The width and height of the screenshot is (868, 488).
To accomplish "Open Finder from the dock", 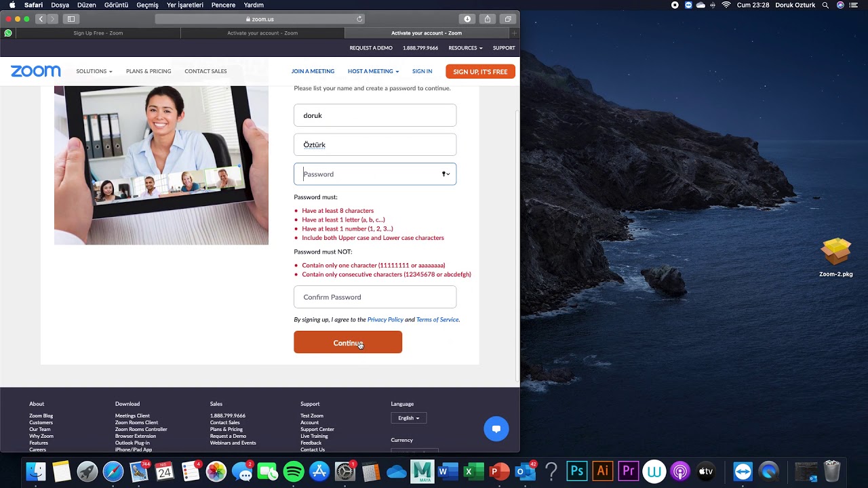I will tap(36, 471).
